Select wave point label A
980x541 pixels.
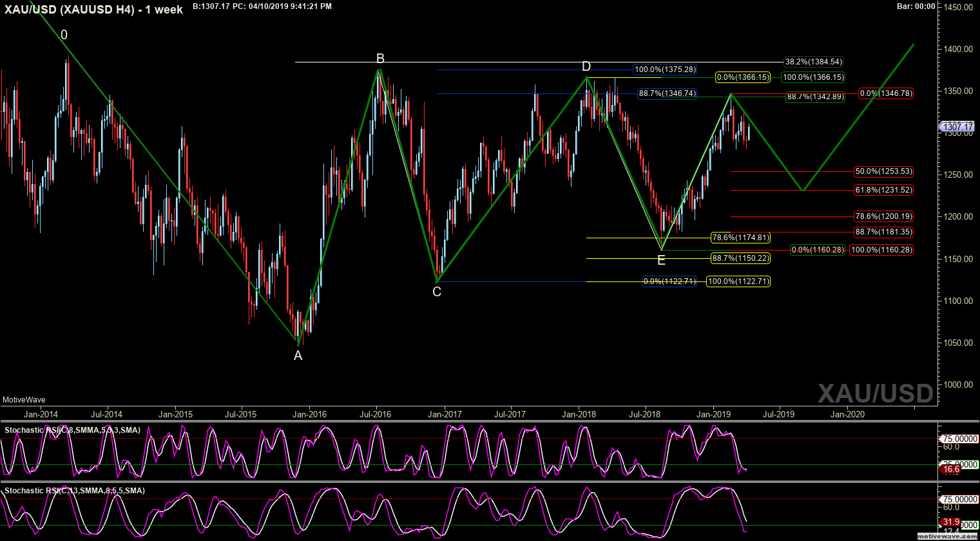[x=298, y=355]
